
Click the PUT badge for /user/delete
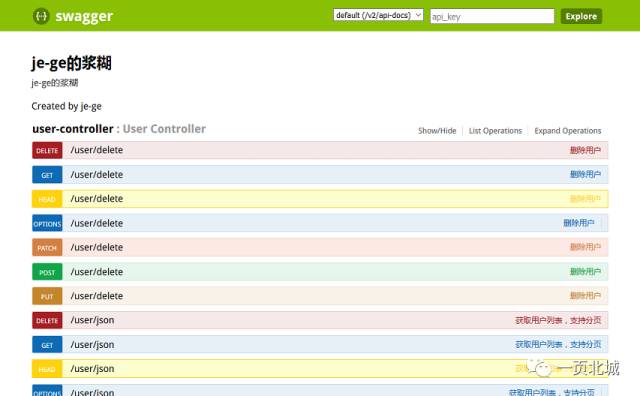tap(47, 296)
